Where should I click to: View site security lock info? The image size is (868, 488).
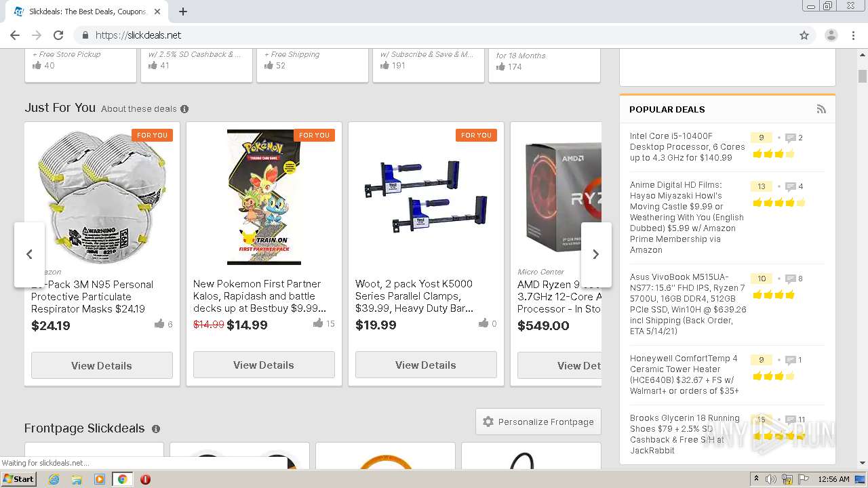[85, 35]
